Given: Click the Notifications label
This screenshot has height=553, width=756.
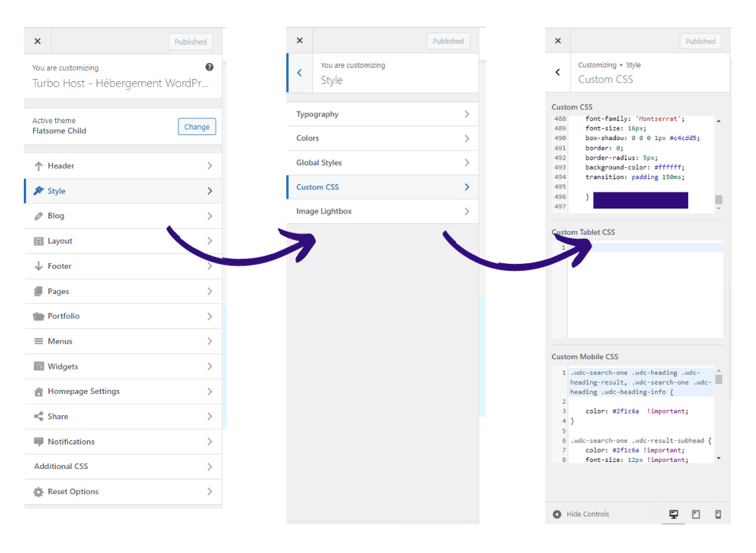Looking at the screenshot, I should pyautogui.click(x=71, y=442).
